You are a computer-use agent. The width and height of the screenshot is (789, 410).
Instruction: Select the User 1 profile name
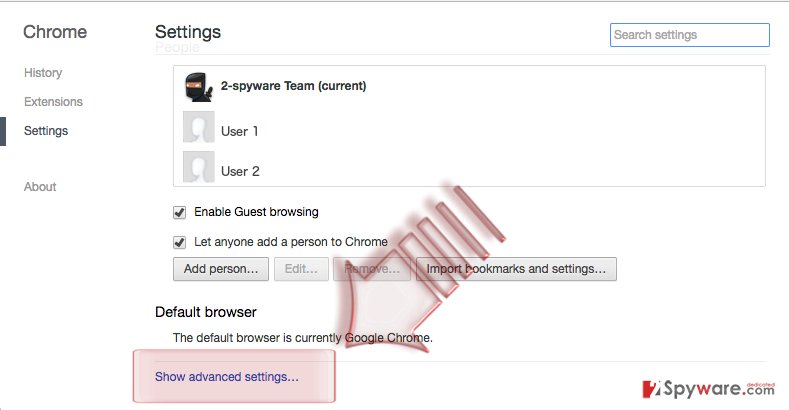(x=240, y=131)
